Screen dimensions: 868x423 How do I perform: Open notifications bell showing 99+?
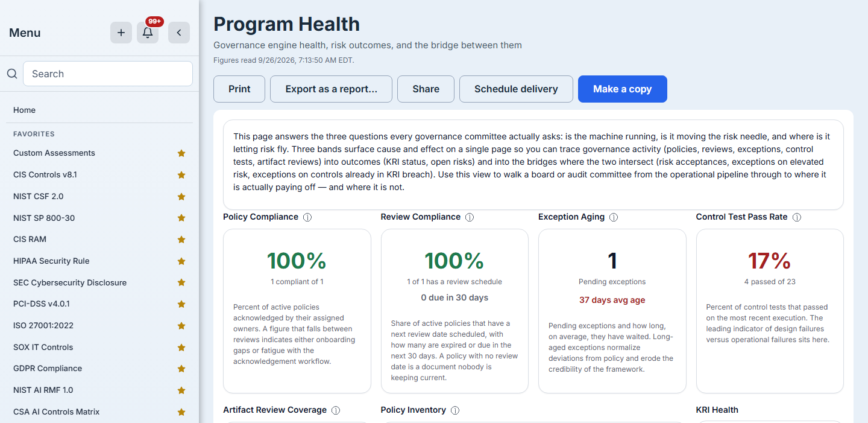(x=148, y=33)
